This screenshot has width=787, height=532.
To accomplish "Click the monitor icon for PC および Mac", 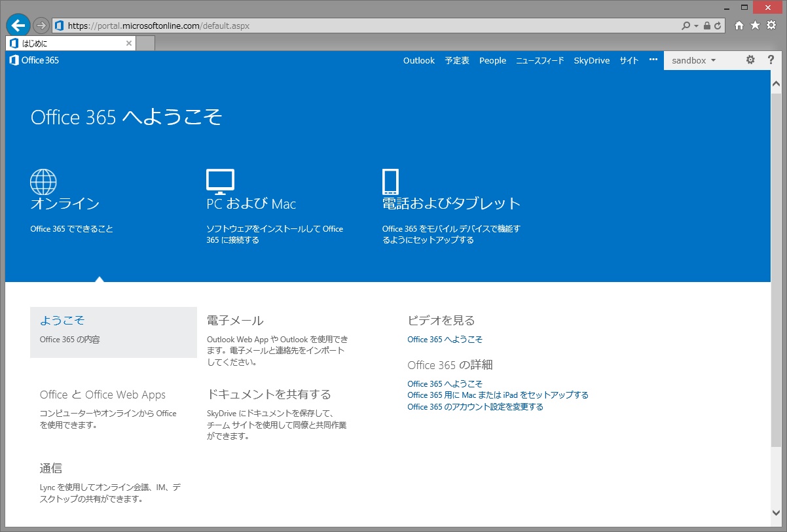I will click(x=220, y=181).
